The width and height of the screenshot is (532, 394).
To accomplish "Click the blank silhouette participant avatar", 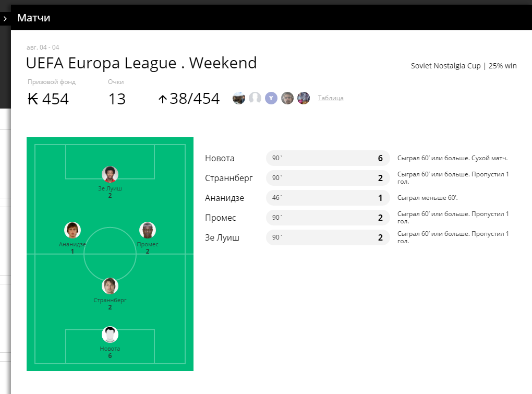I will [x=255, y=98].
